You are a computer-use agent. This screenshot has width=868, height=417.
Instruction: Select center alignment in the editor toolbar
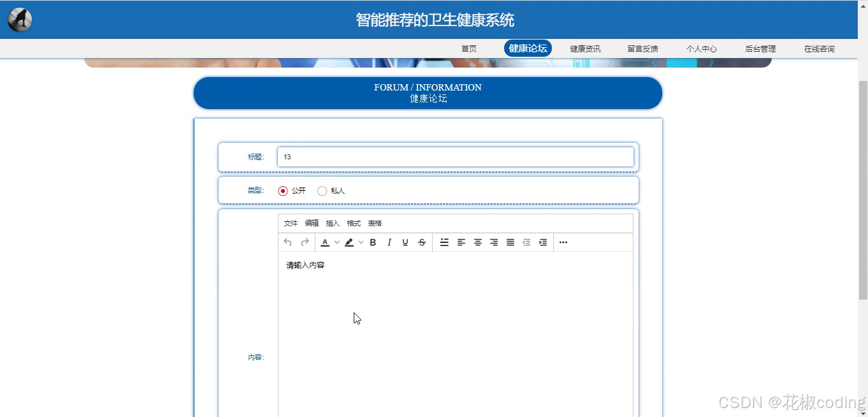click(477, 242)
